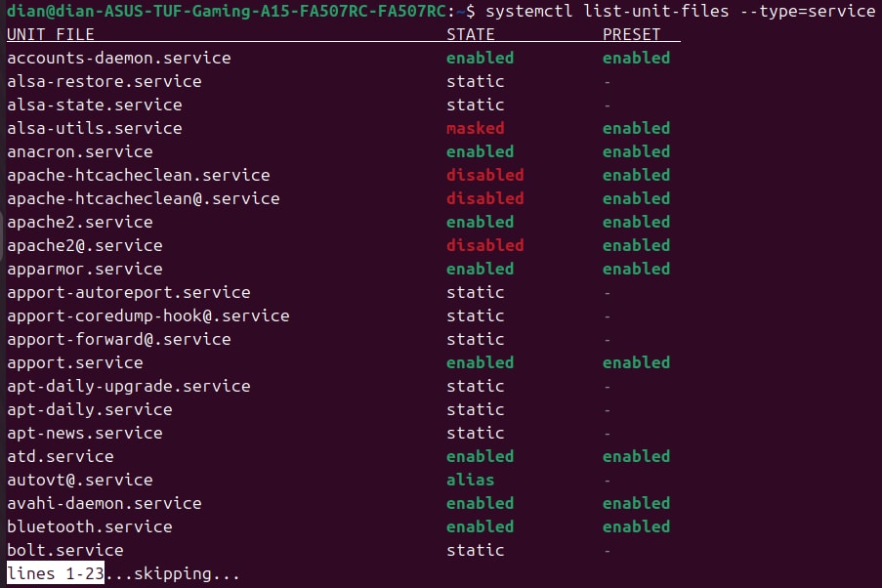Image resolution: width=882 pixels, height=588 pixels.
Task: Click the lines 1-23 pager status
Action: [x=55, y=573]
